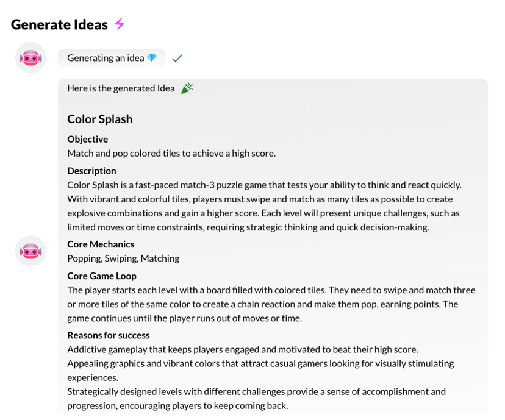Image resolution: width=505 pixels, height=420 pixels.
Task: Click the top robot avatar
Action: 30,57
